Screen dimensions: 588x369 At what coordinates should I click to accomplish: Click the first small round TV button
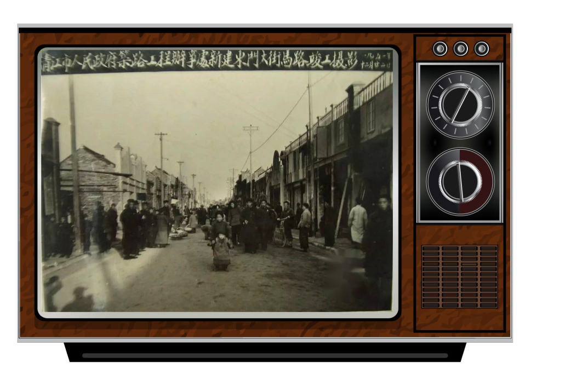(440, 49)
